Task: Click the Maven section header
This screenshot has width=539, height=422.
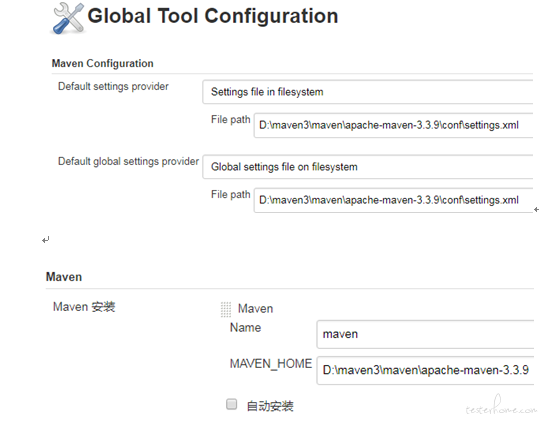Action: (64, 277)
